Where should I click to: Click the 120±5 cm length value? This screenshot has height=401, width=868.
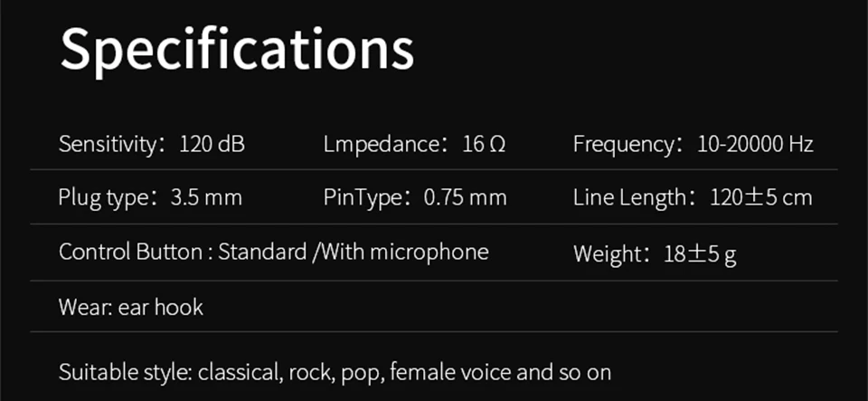point(760,197)
